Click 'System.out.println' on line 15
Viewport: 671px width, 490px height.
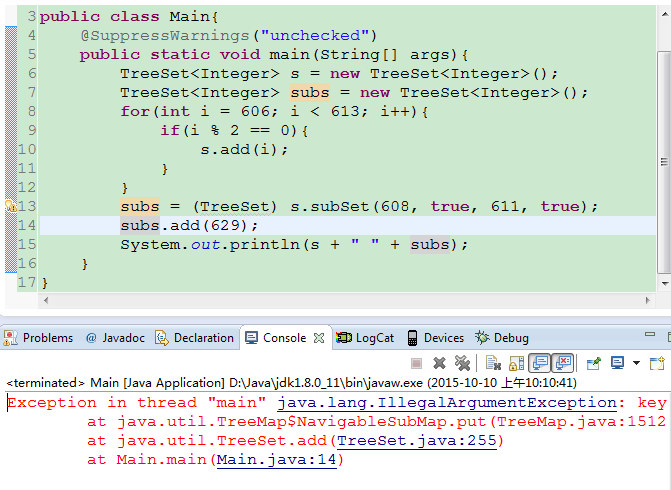pos(210,244)
